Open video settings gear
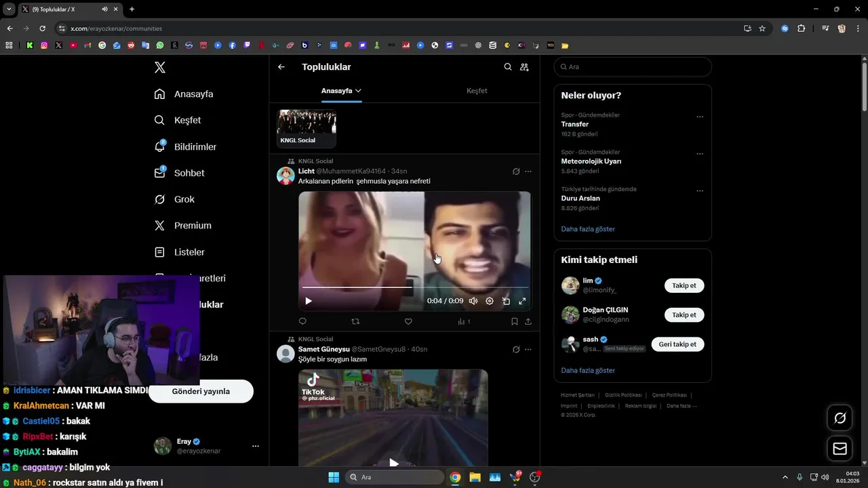Screen dimensions: 868x488 [x=490, y=301]
